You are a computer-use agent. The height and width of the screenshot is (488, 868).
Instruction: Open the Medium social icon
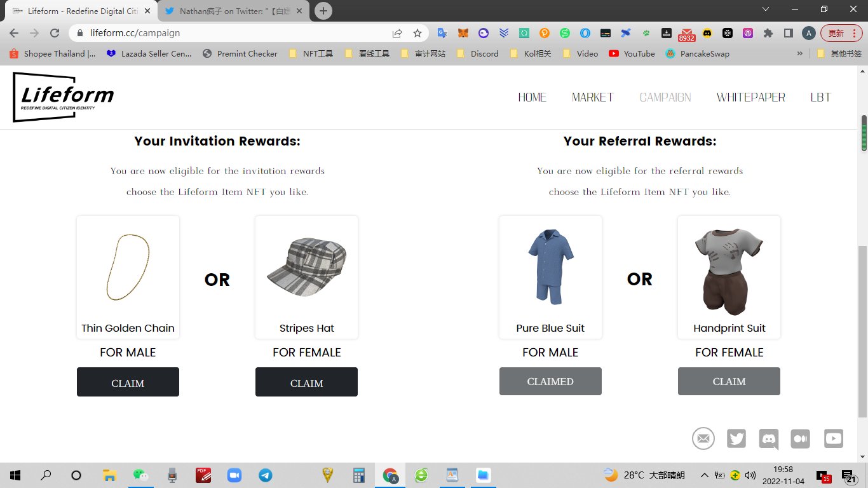[801, 438]
